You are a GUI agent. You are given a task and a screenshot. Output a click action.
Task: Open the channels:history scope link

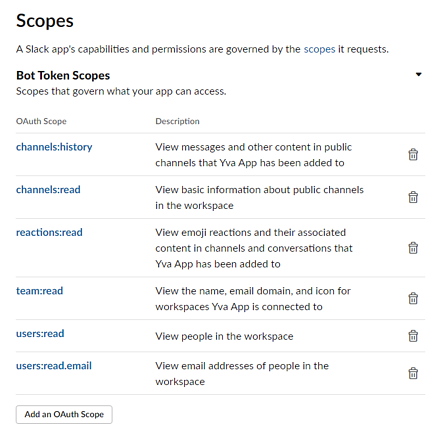click(54, 147)
